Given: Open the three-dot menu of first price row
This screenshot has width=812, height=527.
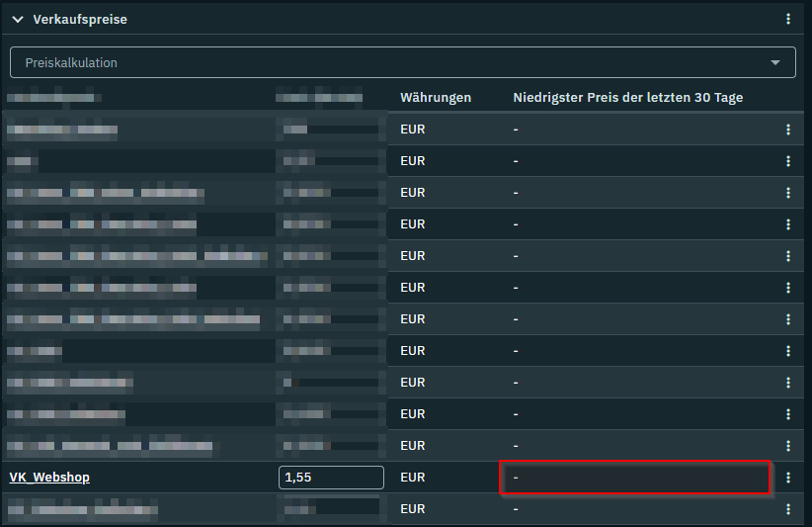Looking at the screenshot, I should pyautogui.click(x=787, y=130).
